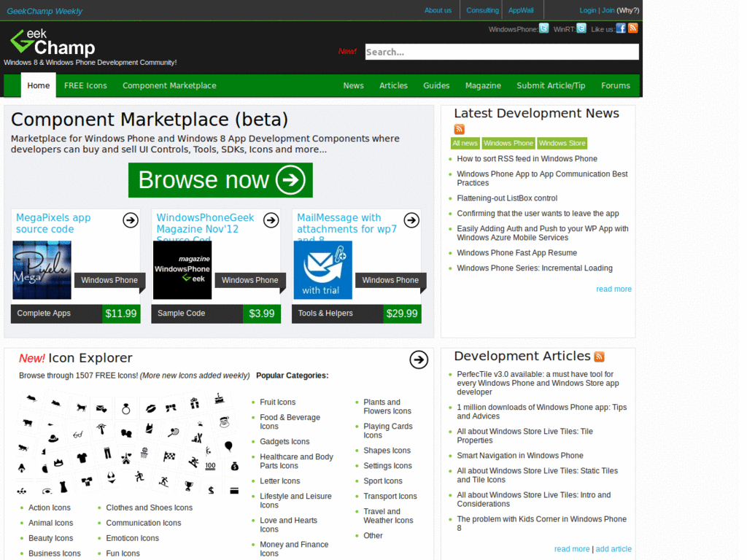Open the RSS feed icon in header
747x560 pixels.
(633, 28)
